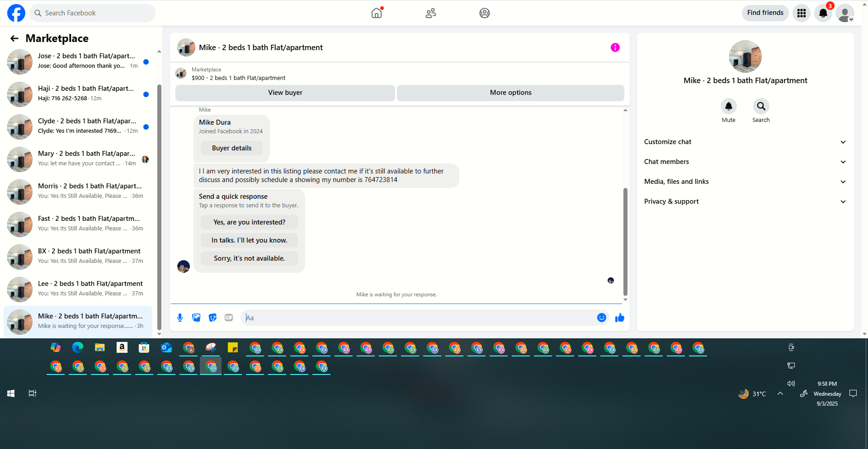Viewport: 868px width, 449px height.
Task: Attach a photo using the image icon
Action: (x=196, y=318)
